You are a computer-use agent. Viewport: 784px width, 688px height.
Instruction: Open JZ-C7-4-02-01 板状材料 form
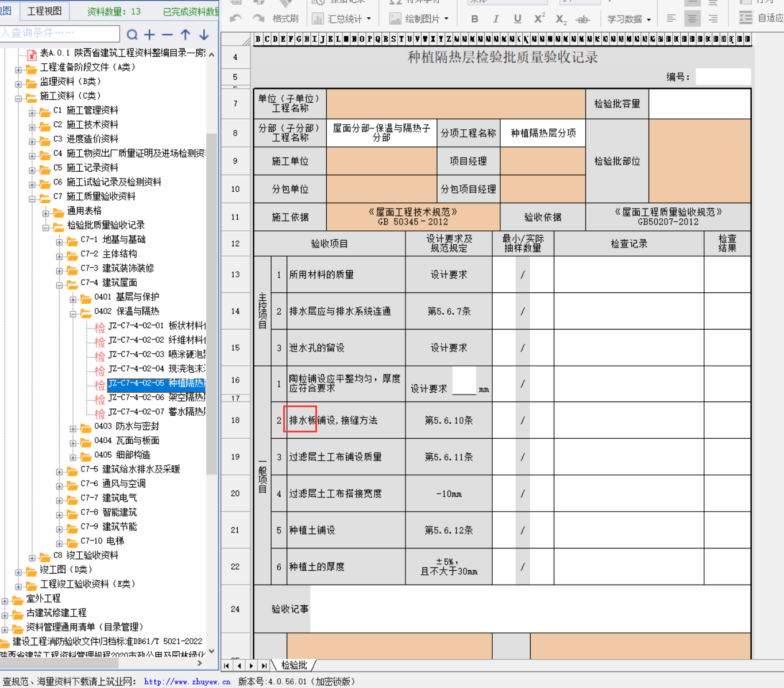coord(156,326)
